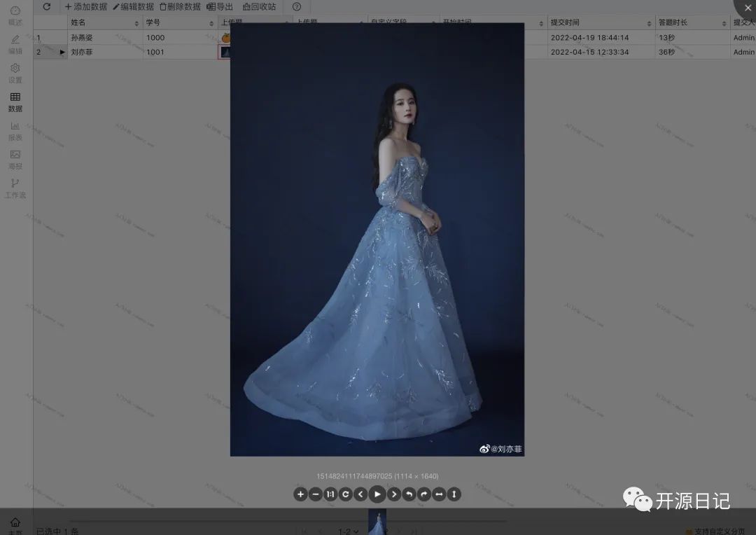
Task: Open 设置 settings in sidebar
Action: click(15, 74)
